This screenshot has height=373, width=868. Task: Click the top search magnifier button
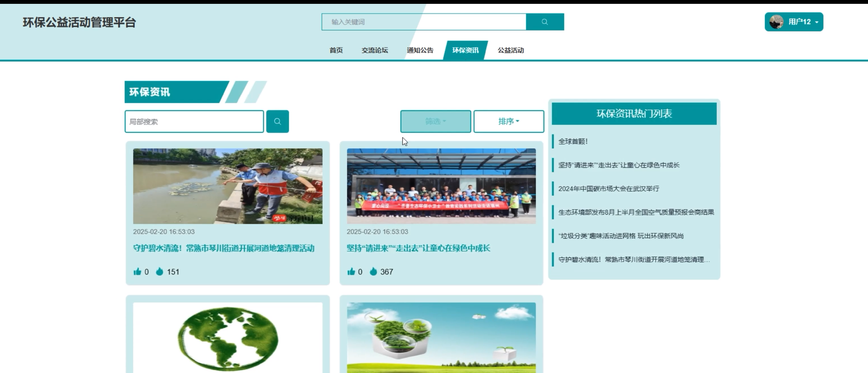(x=545, y=22)
